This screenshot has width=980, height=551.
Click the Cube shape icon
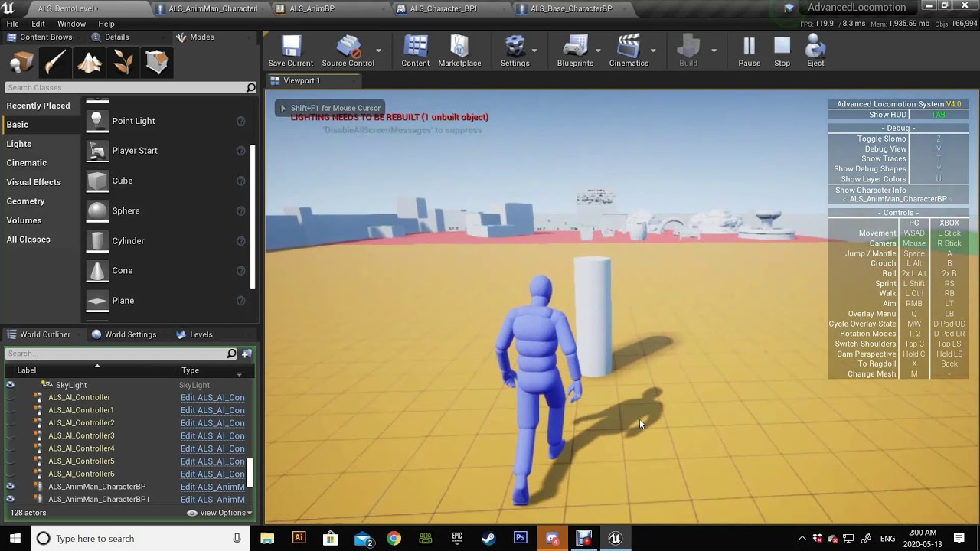(x=97, y=181)
